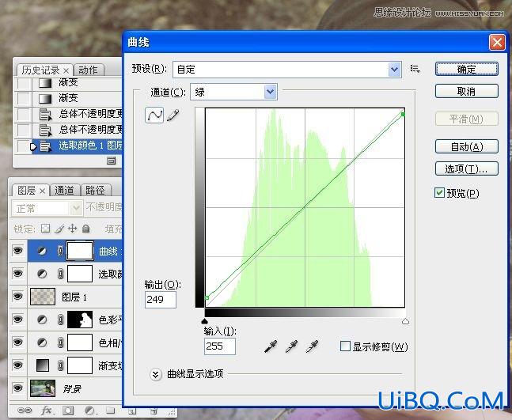Screen dimensions: 512x420
Task: Open 选项 options button
Action: (467, 168)
